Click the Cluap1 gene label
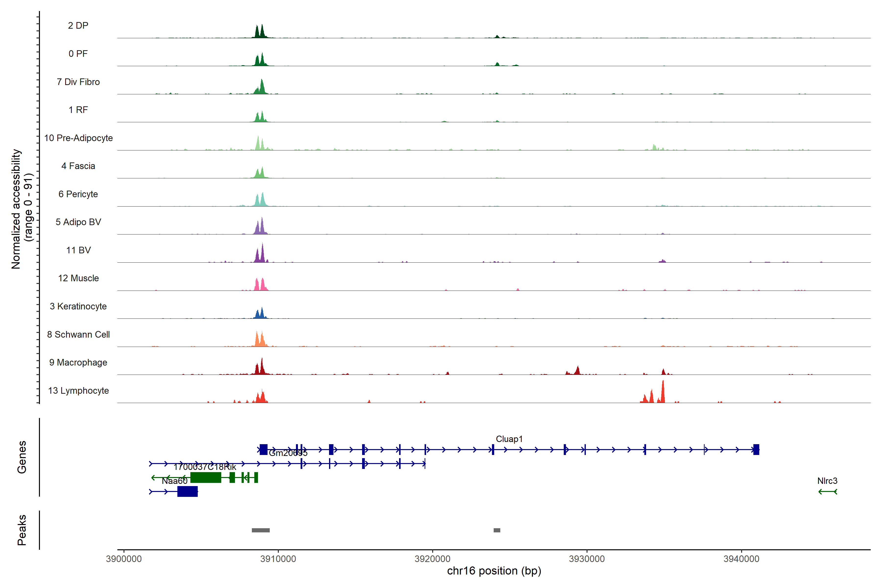Screen dimensions: 882x588 pyautogui.click(x=509, y=439)
